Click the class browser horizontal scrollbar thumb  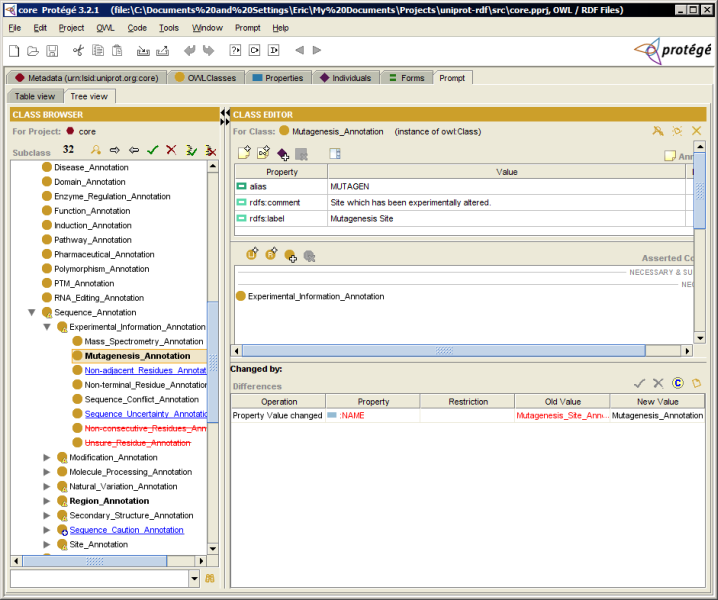coord(95,561)
